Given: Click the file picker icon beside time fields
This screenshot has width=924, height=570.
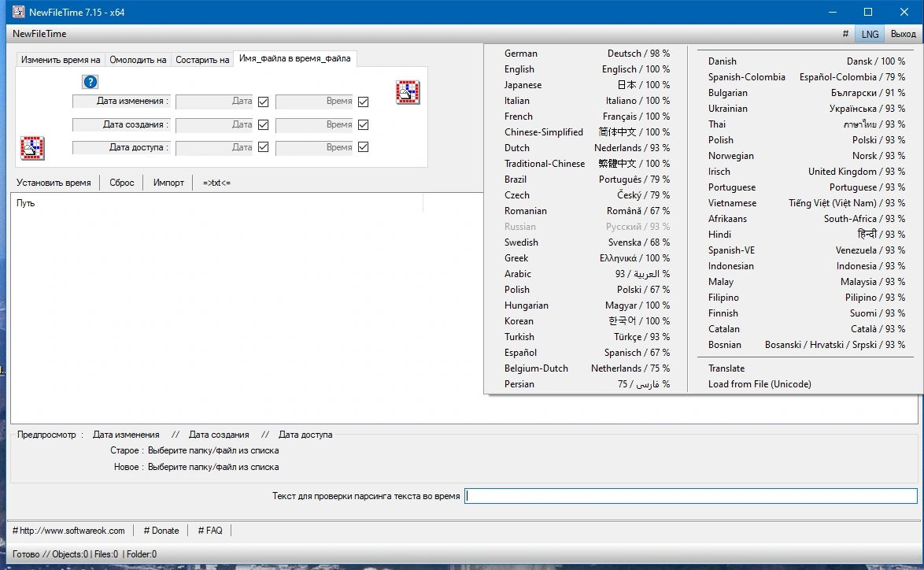Looking at the screenshot, I should [x=408, y=93].
